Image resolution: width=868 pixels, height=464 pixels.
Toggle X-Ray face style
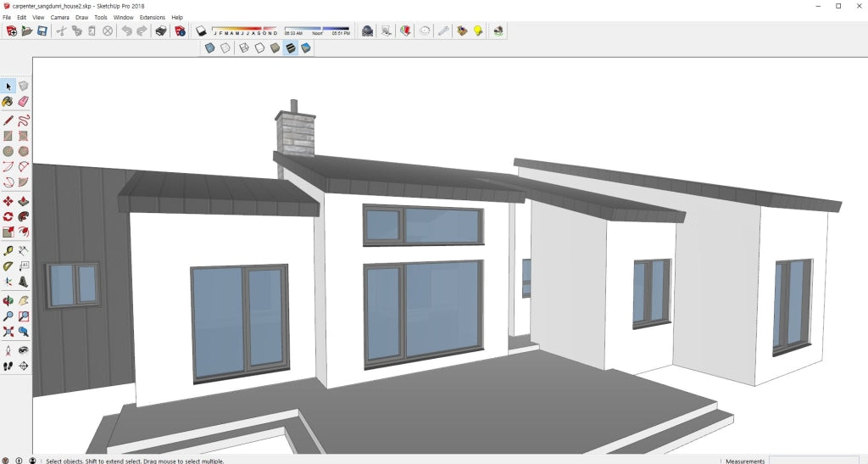[209, 48]
